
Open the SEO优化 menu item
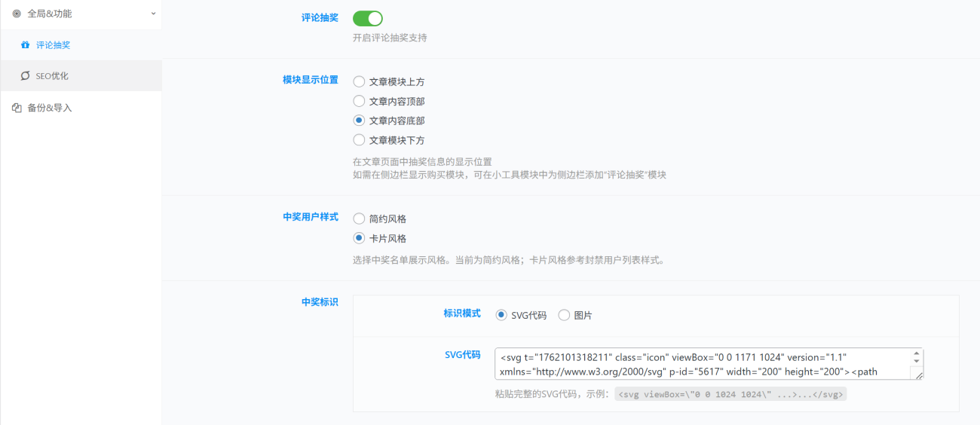(x=52, y=76)
